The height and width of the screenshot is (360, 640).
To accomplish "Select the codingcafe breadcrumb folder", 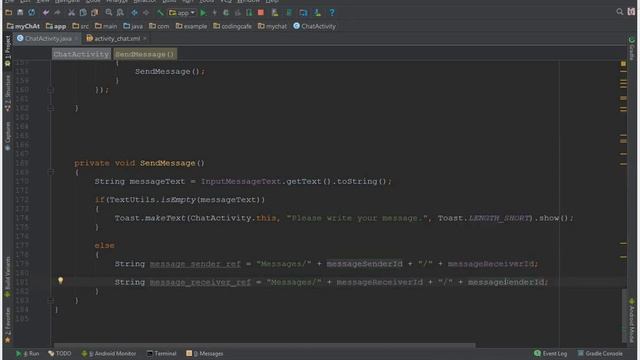I will click(232, 26).
